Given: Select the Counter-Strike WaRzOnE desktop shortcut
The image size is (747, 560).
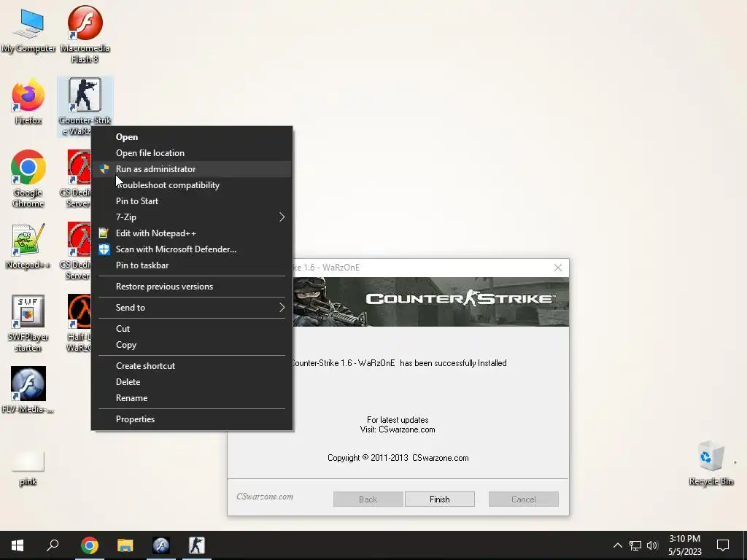Looking at the screenshot, I should [85, 106].
